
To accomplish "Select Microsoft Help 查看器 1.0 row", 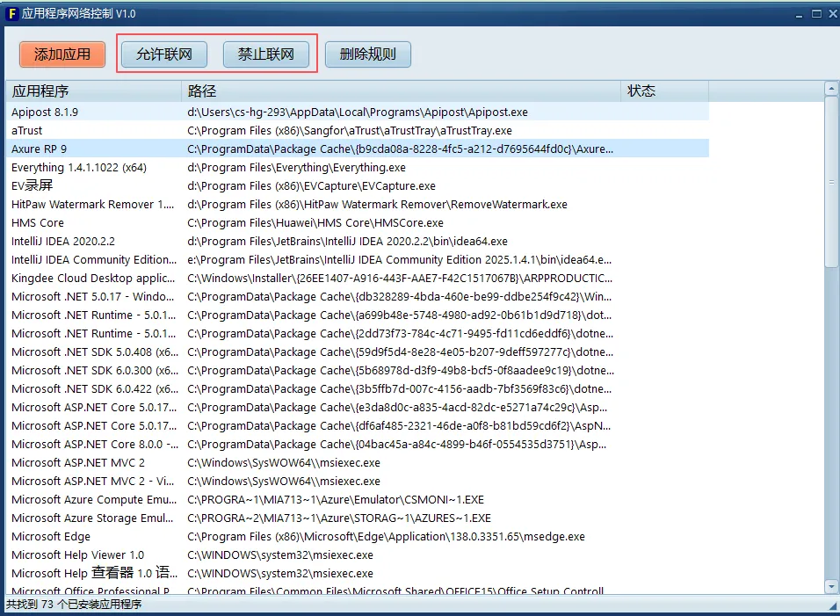I will (358, 574).
